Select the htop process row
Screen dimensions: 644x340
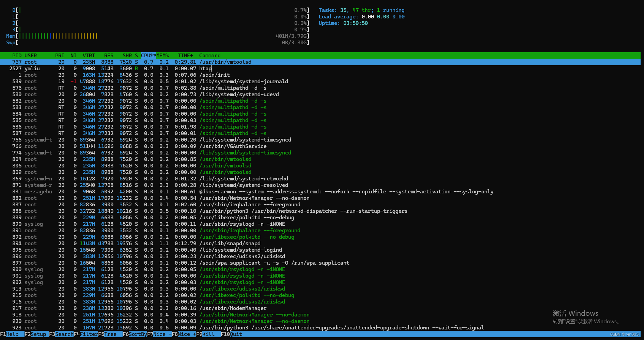coord(320,69)
